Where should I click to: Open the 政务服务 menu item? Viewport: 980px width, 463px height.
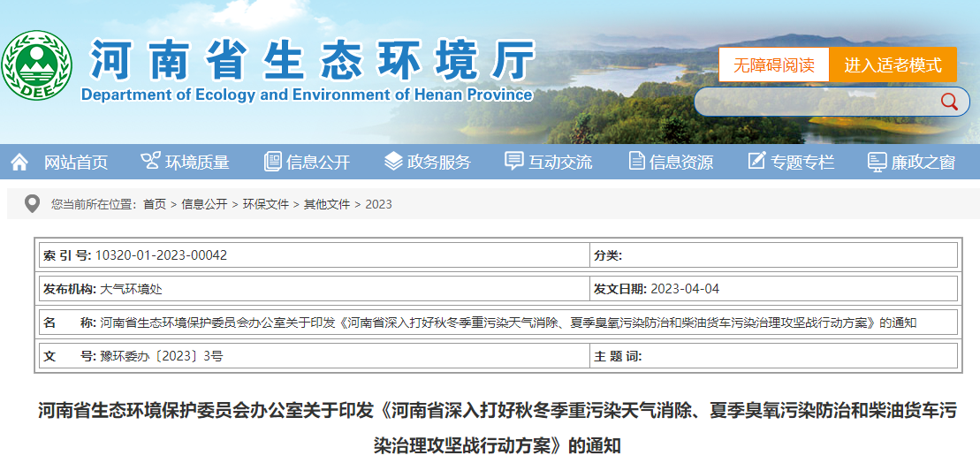(439, 163)
